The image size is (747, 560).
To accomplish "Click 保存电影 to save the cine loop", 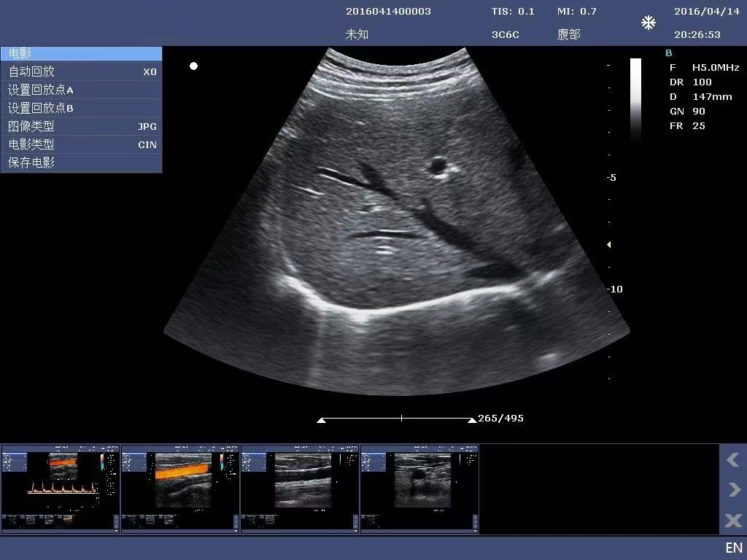I will (x=80, y=162).
